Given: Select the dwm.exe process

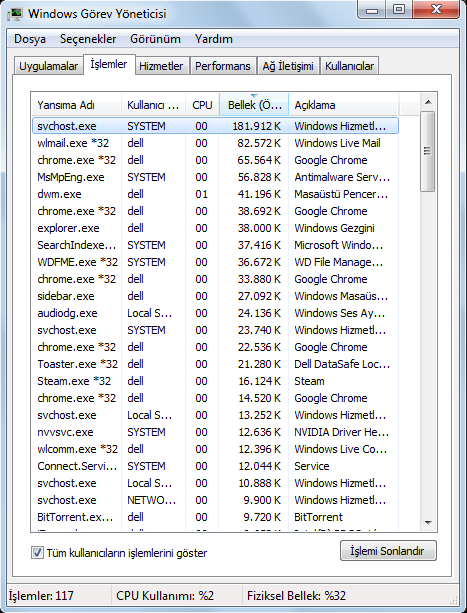Looking at the screenshot, I should pos(215,194).
